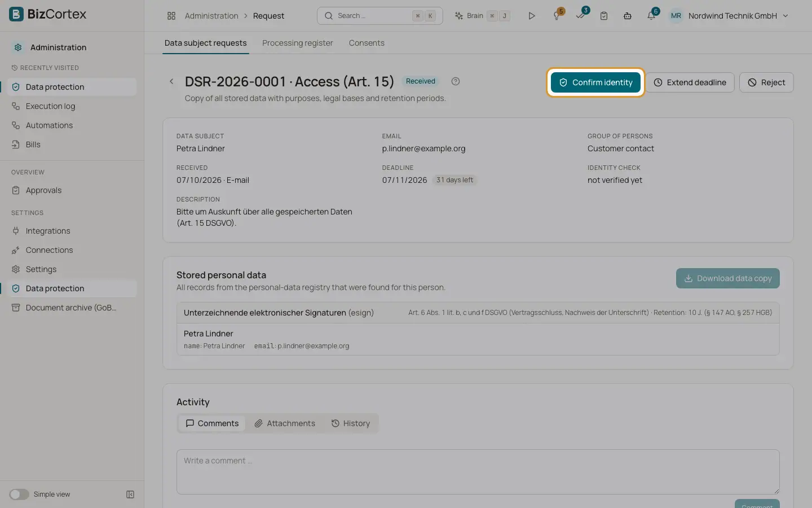Collapse the sidebar with the panel icon
Viewport: 812px width, 508px height.
[x=130, y=494]
